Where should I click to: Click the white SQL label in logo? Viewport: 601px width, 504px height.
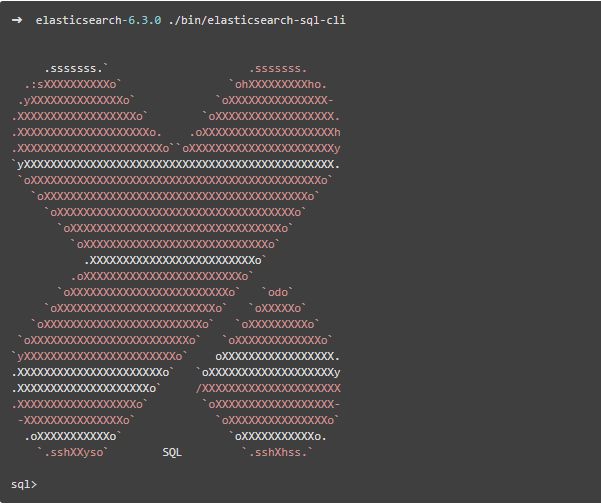tap(172, 452)
